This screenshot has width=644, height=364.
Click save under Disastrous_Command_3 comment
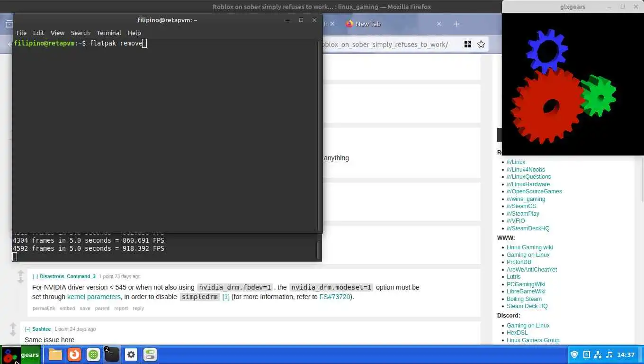[x=85, y=308]
